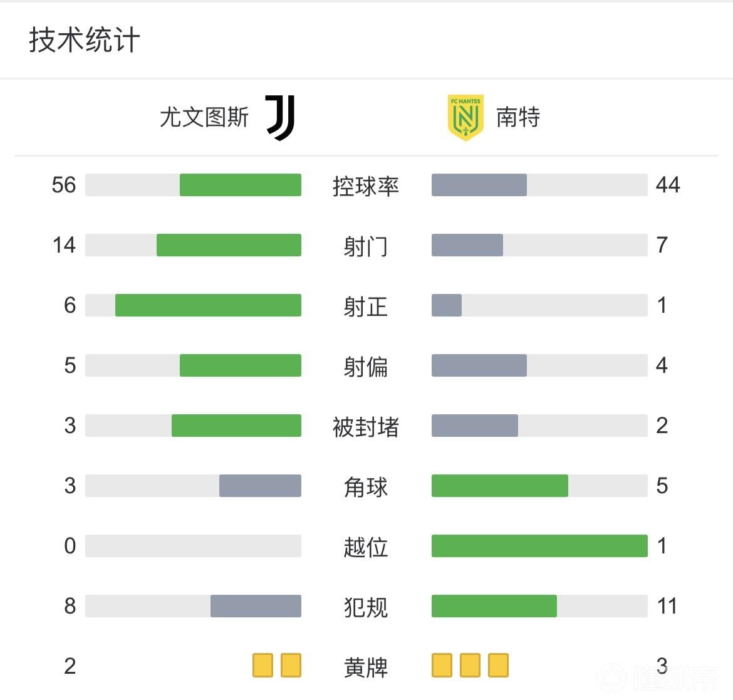Click the FC Nantes crest
This screenshot has height=700, width=733.
point(465,117)
